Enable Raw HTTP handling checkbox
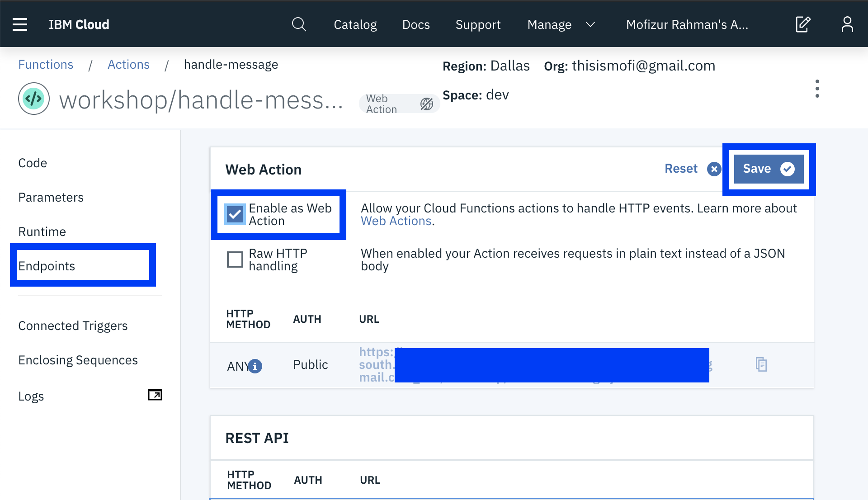The image size is (868, 500). pos(235,259)
